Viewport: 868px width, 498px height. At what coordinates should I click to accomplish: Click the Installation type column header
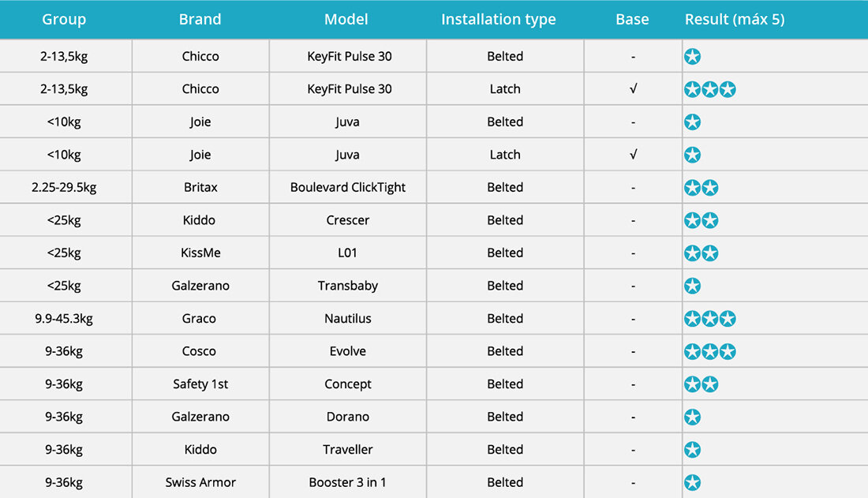click(x=498, y=20)
